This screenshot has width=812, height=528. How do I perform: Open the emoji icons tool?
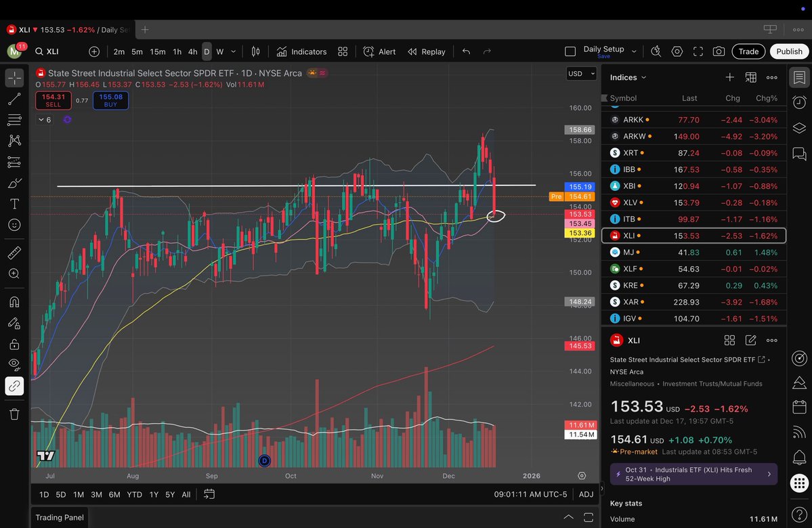(x=14, y=225)
